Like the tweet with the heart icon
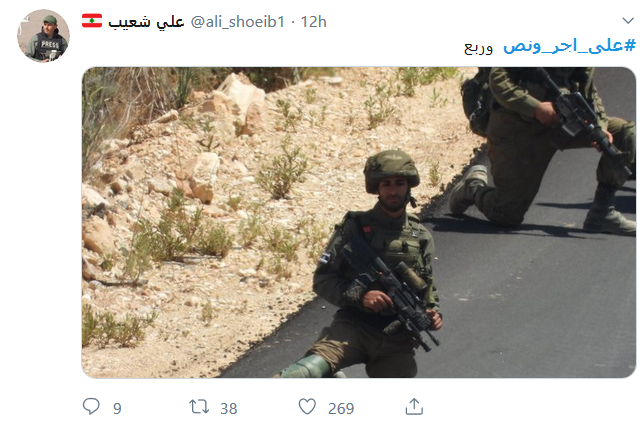Screen dimensions: 642x422 click(x=307, y=406)
